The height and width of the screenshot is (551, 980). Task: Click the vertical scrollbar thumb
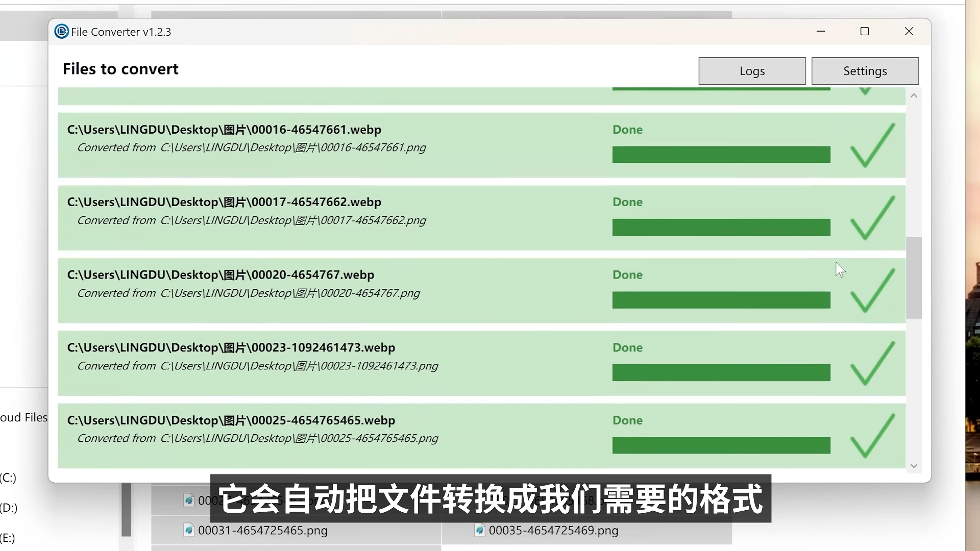click(x=914, y=278)
